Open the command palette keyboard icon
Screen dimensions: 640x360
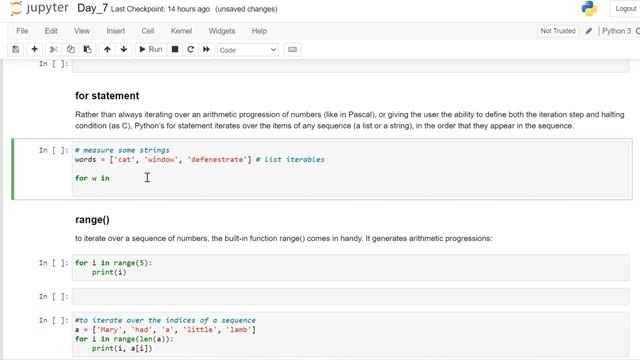(292, 49)
